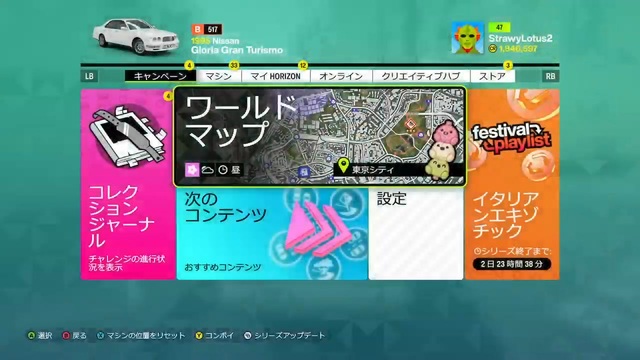
Task: Switch to the マシン tab
Action: (x=219, y=76)
